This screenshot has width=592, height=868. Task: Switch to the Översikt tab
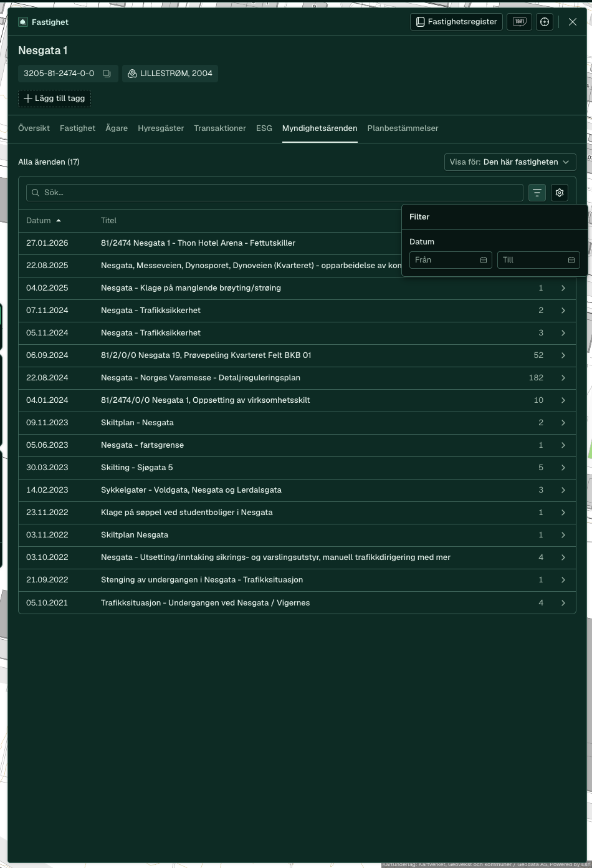[x=34, y=128]
